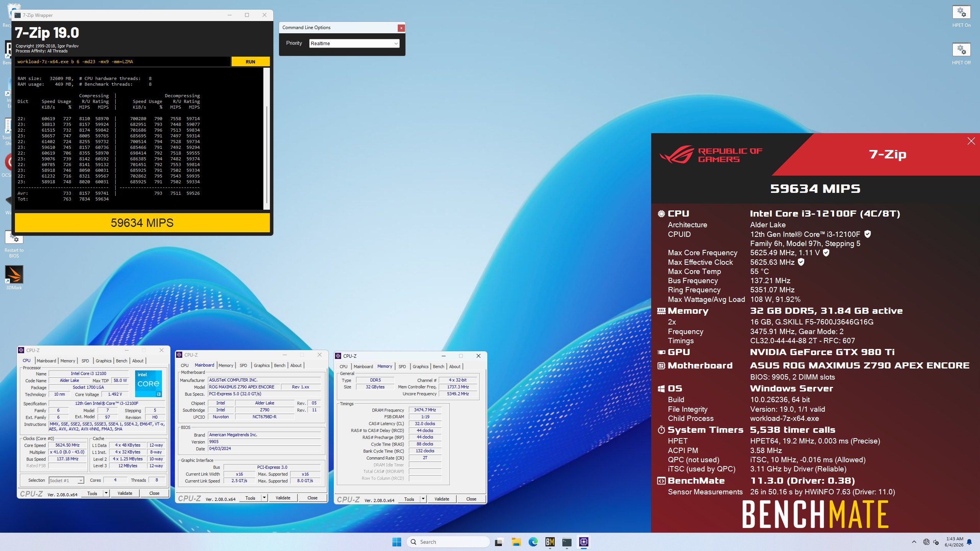Click the OS Windows logo icon in BenchMate
Screen dimensions: 980x551
coord(661,388)
